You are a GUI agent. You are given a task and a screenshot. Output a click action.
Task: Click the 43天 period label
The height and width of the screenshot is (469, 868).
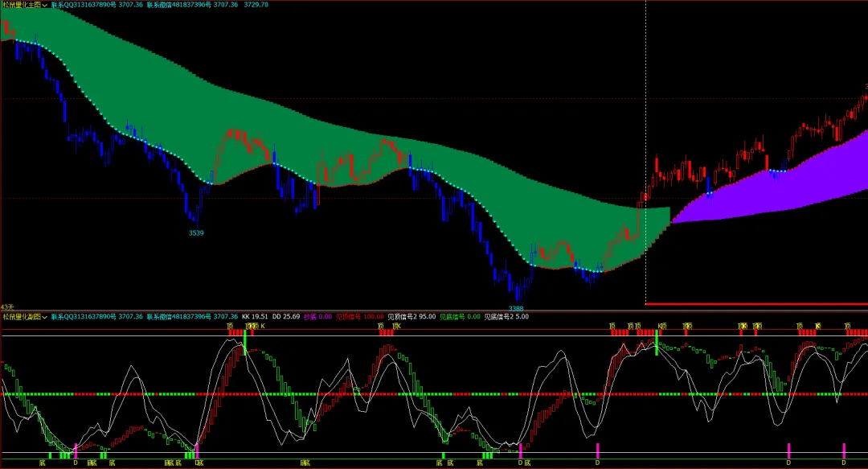(7, 307)
